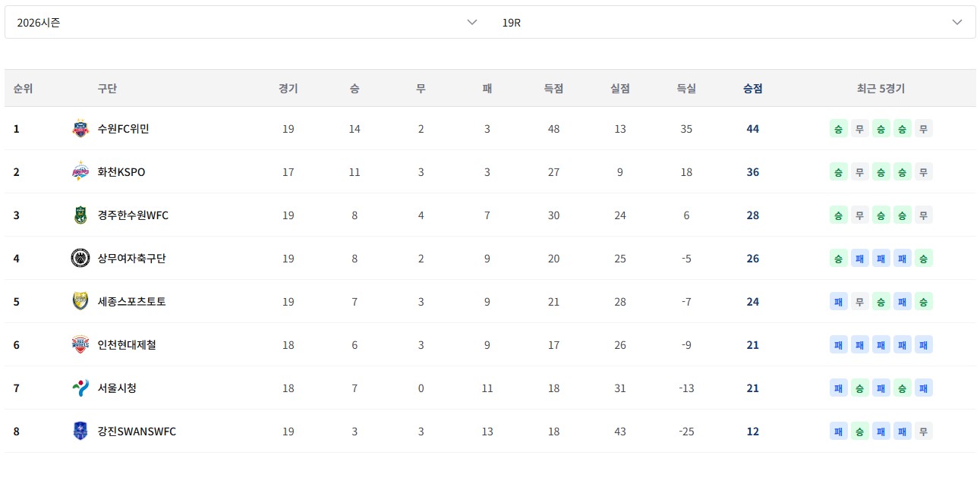Expand the 19R round selector
This screenshot has height=496, width=980.
tap(733, 22)
